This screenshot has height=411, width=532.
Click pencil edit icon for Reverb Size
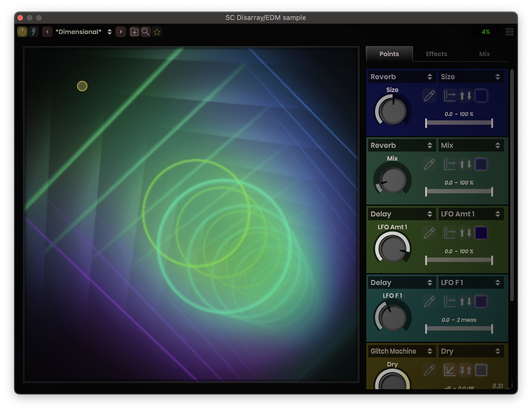pyautogui.click(x=429, y=96)
